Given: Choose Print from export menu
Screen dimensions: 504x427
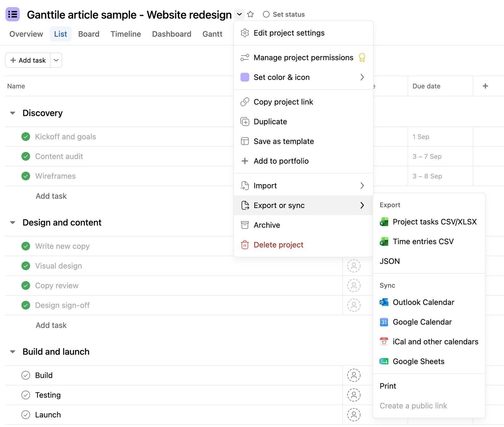Looking at the screenshot, I should (x=429, y=386).
